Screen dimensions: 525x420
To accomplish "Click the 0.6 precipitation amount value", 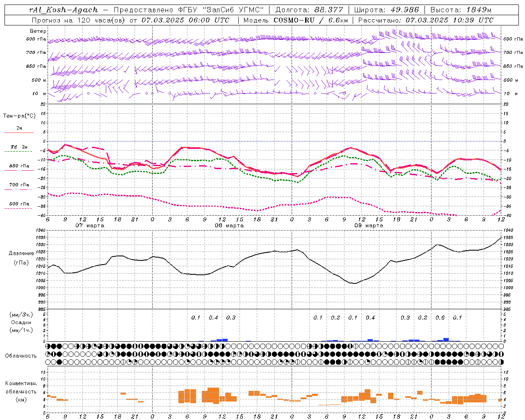I will (x=440, y=317).
